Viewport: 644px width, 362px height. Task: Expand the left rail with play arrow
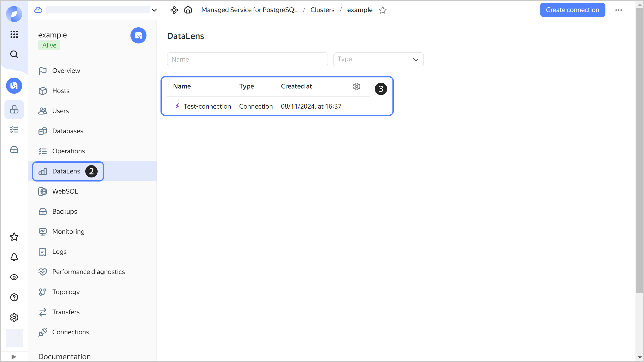(x=14, y=357)
